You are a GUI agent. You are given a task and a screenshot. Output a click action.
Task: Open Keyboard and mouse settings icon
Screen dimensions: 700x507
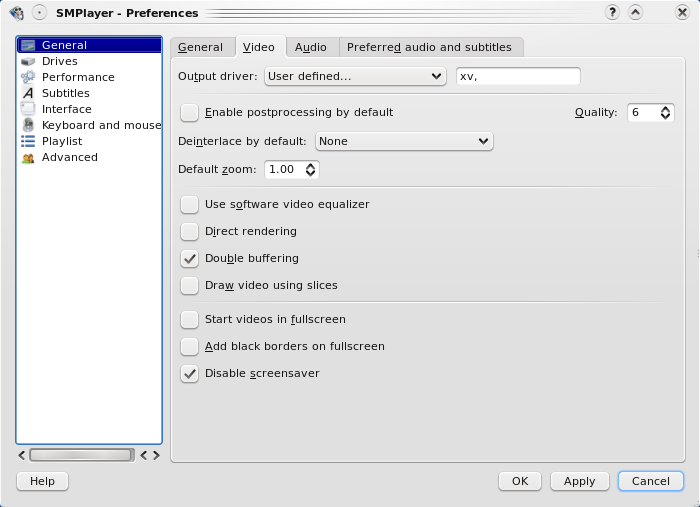point(28,125)
